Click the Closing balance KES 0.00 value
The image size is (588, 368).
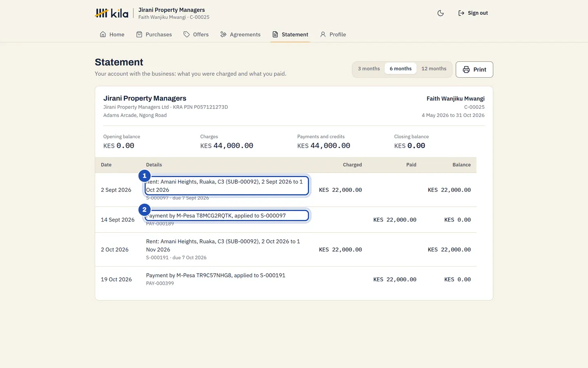click(410, 146)
